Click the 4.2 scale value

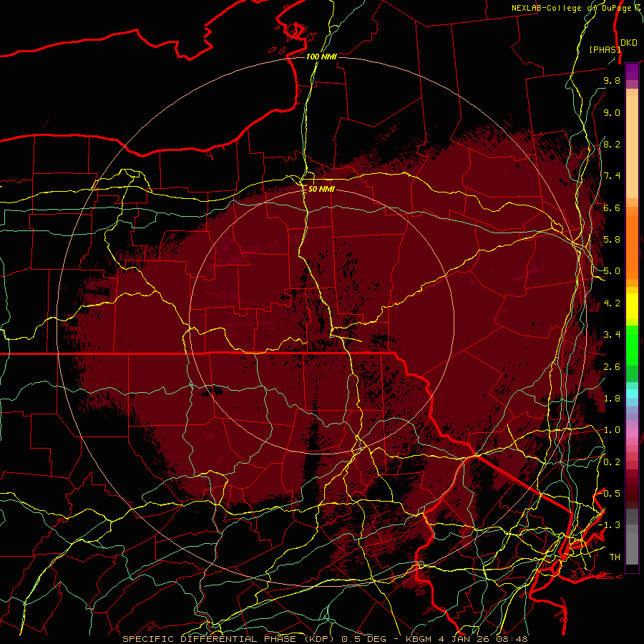[x=612, y=303]
